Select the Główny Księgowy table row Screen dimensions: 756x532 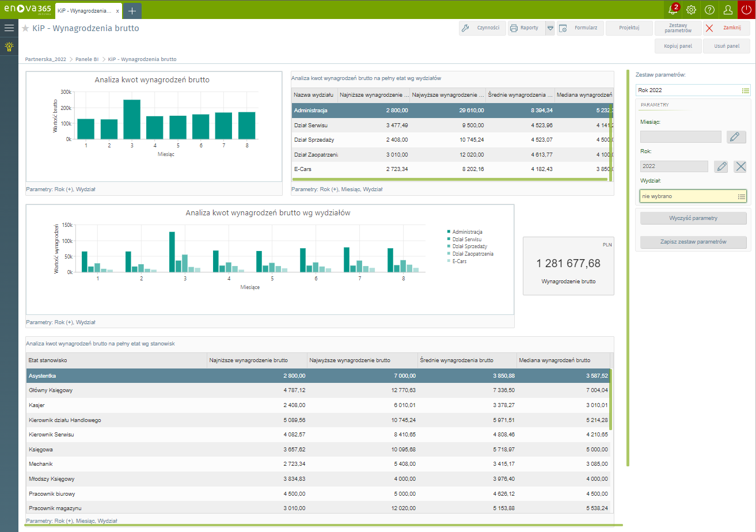click(x=52, y=390)
